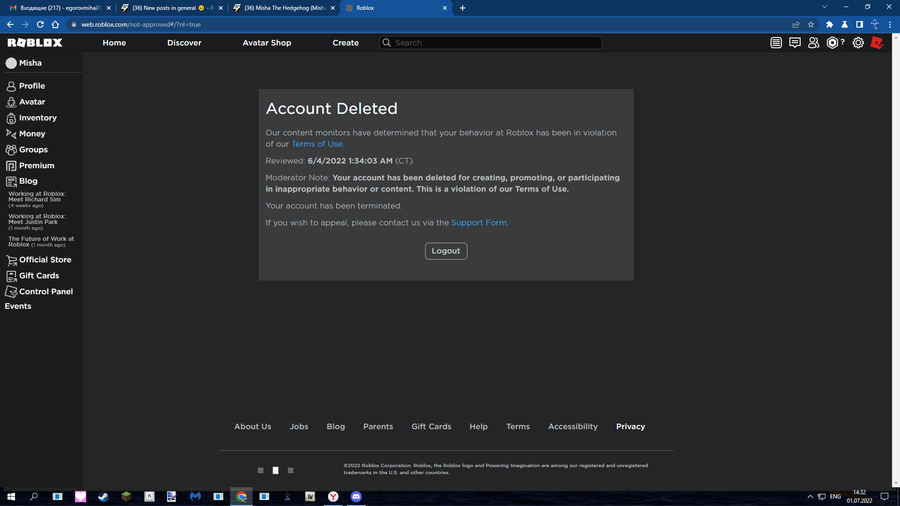Open Windows notification center

(885, 496)
